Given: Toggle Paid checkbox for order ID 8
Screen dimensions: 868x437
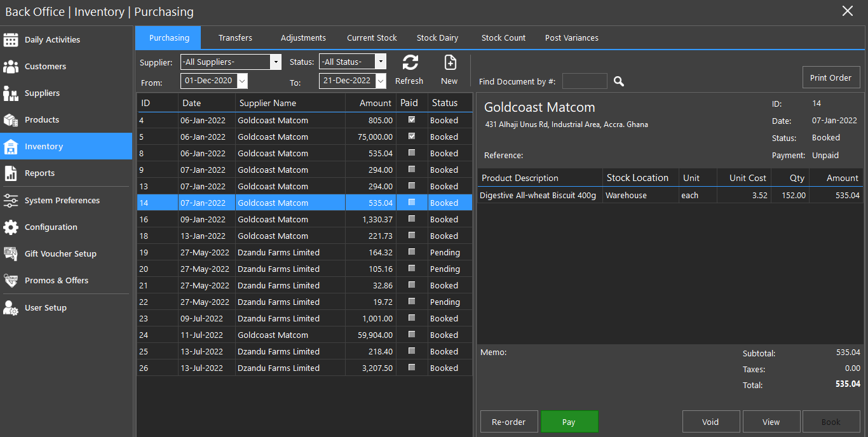Looking at the screenshot, I should (x=412, y=152).
